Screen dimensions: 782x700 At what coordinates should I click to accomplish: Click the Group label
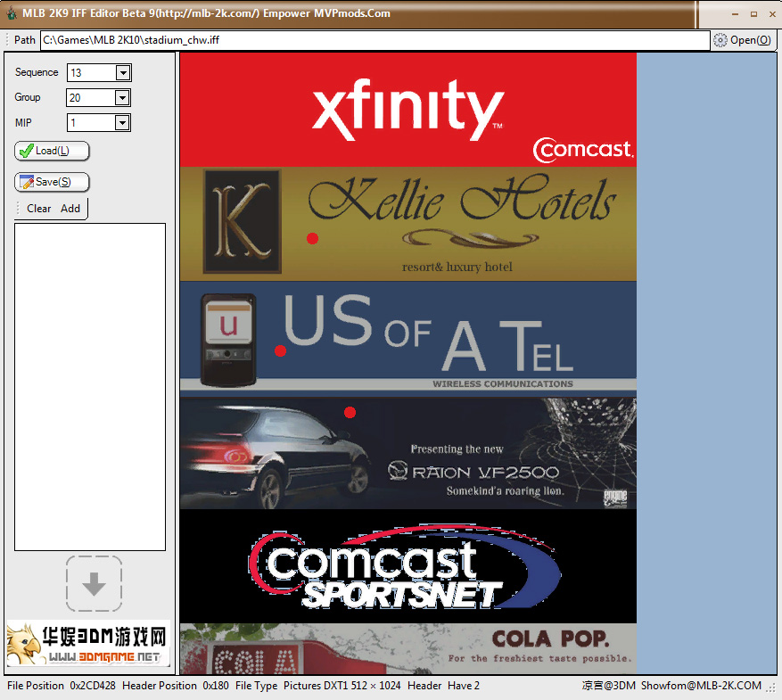(x=28, y=97)
